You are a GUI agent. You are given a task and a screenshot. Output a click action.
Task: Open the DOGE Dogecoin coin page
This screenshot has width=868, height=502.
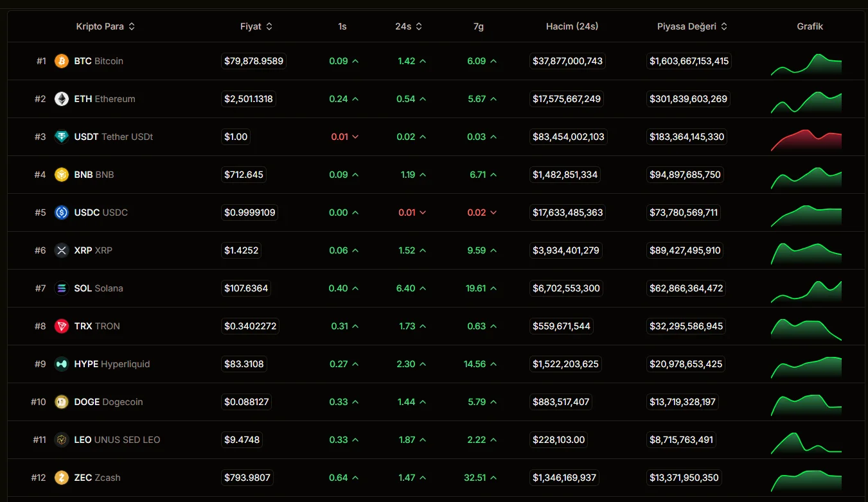coord(109,402)
